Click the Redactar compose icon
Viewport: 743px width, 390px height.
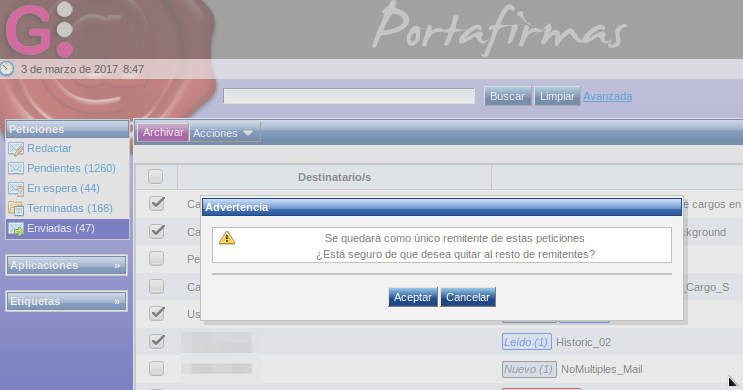pyautogui.click(x=16, y=149)
